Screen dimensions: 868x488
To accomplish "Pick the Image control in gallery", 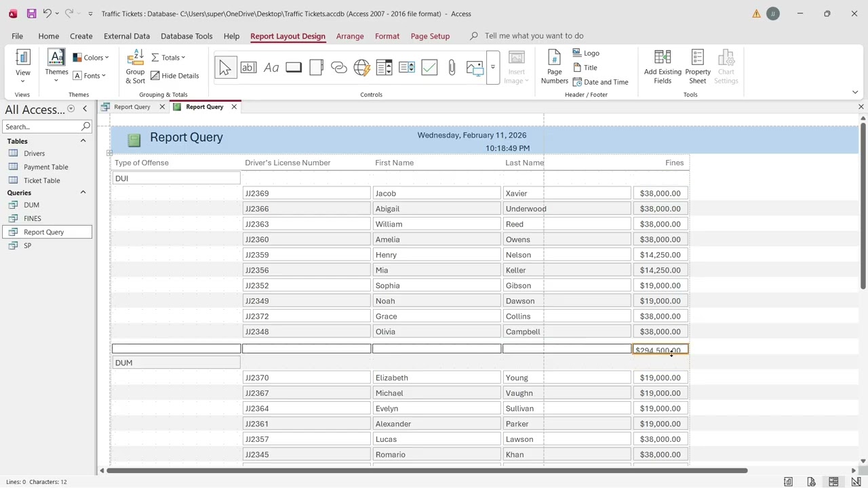I will pyautogui.click(x=475, y=68).
